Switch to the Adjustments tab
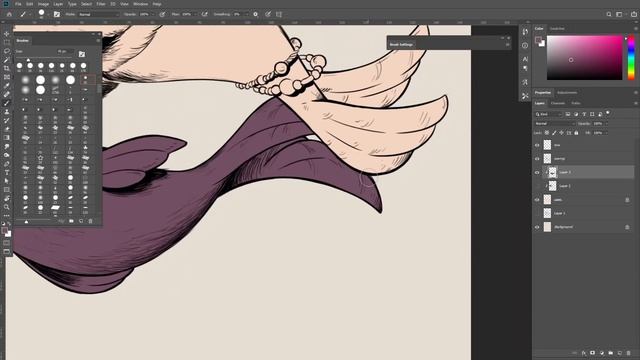The width and height of the screenshot is (640, 360). [567, 93]
